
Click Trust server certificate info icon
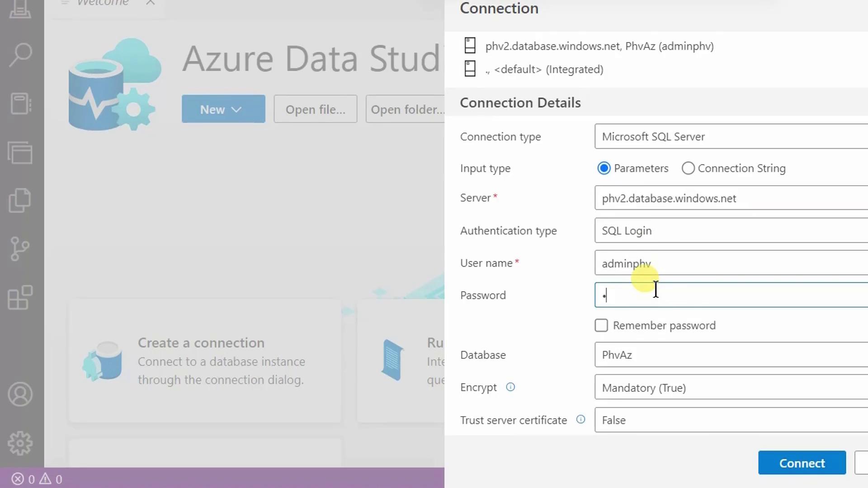(580, 420)
